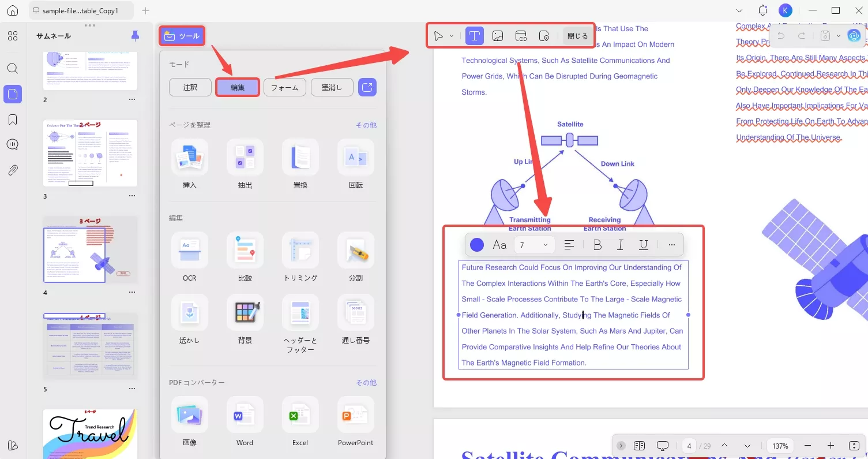Zoom in with the plus button

(x=831, y=446)
